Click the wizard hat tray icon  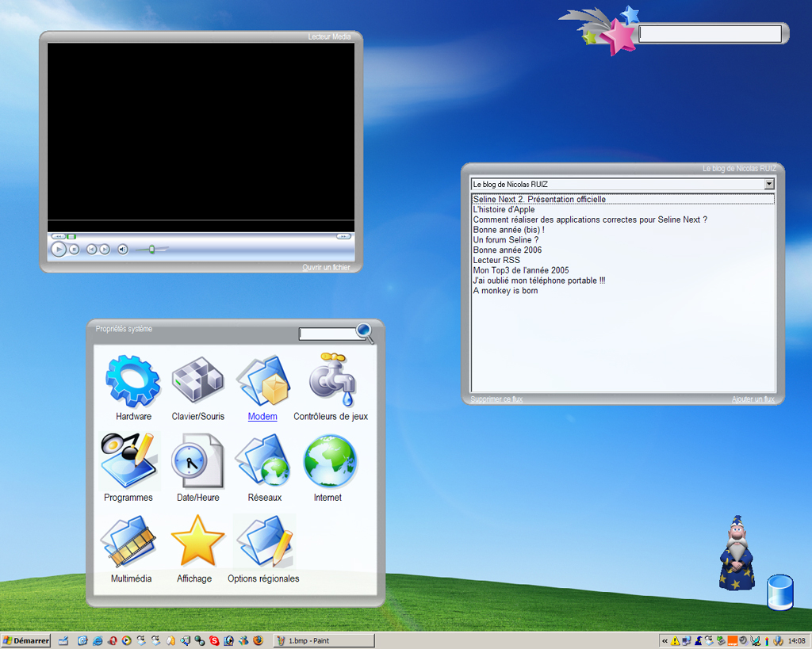click(698, 641)
